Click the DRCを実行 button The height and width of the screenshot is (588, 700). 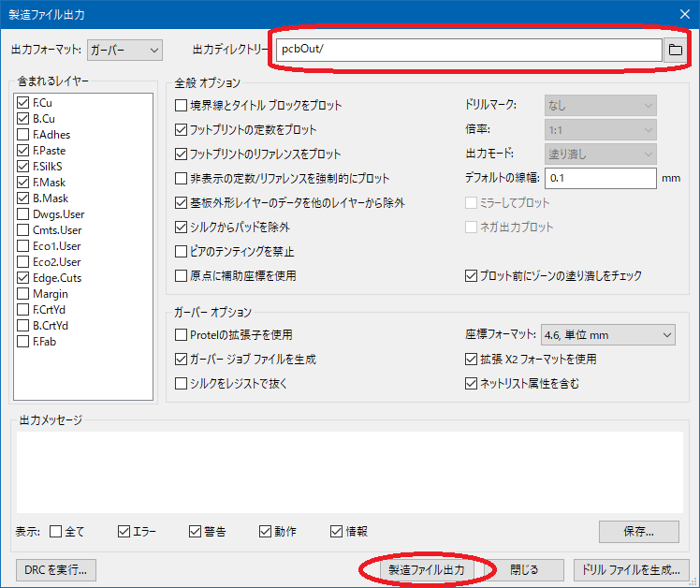[x=56, y=569]
